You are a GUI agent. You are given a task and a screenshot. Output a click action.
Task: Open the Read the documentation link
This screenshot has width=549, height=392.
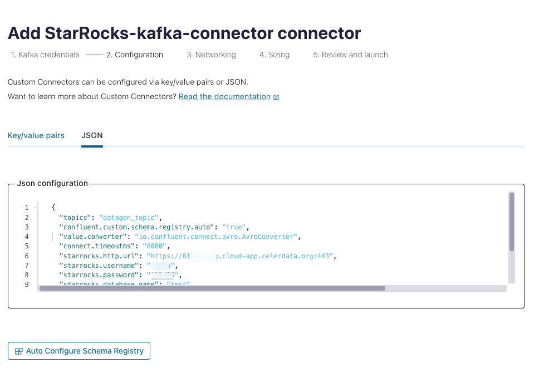[224, 96]
